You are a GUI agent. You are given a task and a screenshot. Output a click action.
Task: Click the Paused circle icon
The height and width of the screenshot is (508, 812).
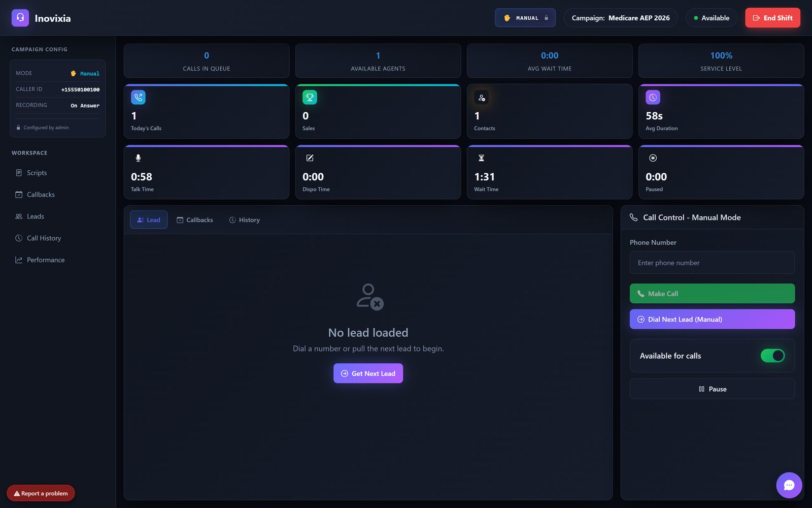(653, 158)
